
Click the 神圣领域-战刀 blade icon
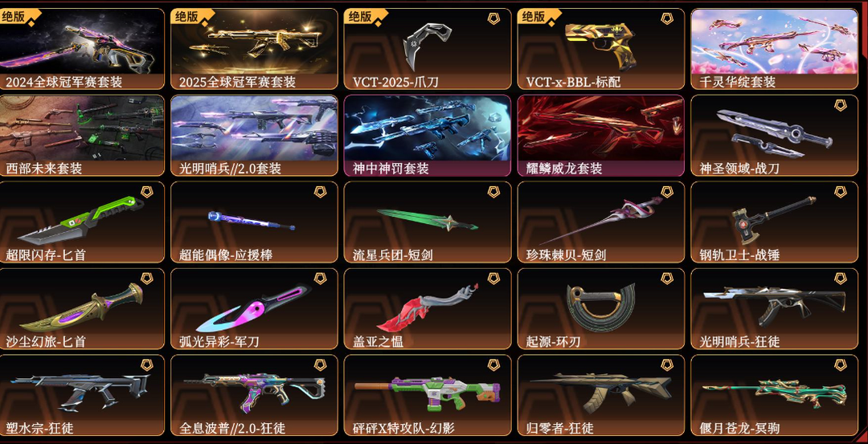(775, 136)
